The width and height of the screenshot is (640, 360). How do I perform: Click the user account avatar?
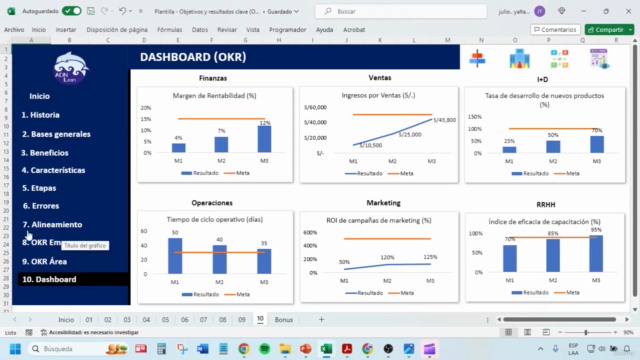[540, 11]
